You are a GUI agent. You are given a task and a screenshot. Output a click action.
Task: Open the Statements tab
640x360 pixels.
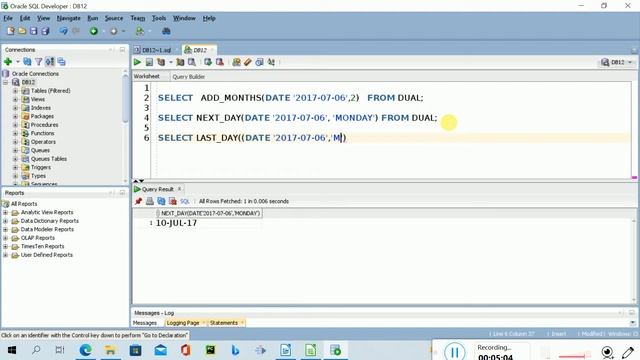pos(224,322)
